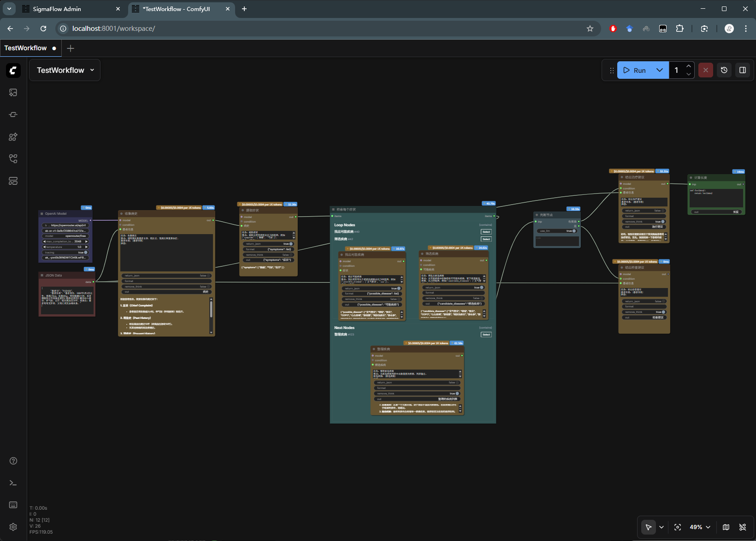Open the terminal panel from the sidebar

click(x=13, y=482)
